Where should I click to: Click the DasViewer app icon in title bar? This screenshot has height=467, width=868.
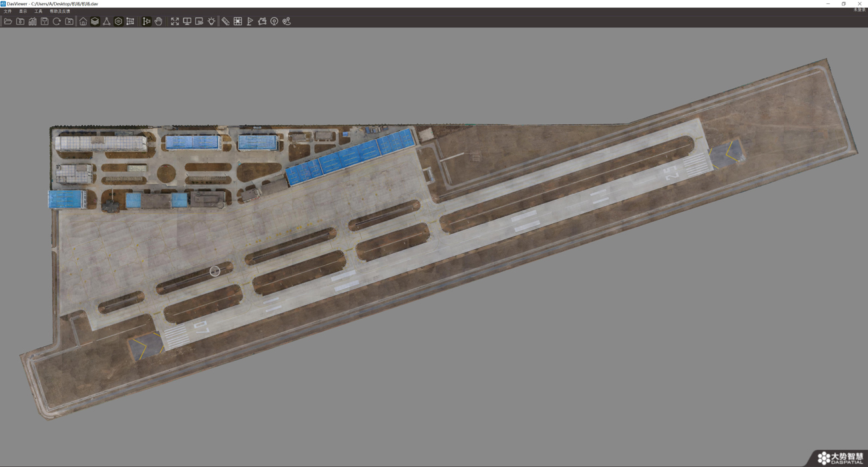pyautogui.click(x=3, y=3)
